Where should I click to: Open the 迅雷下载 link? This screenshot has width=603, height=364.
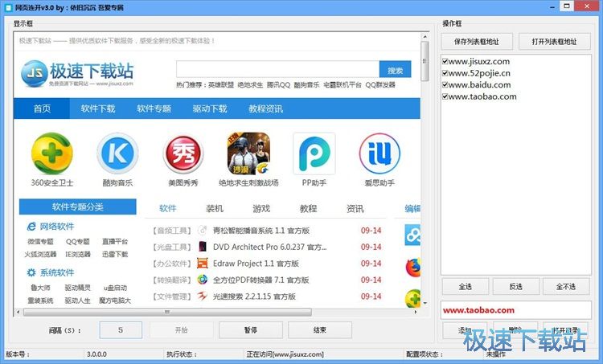115,254
